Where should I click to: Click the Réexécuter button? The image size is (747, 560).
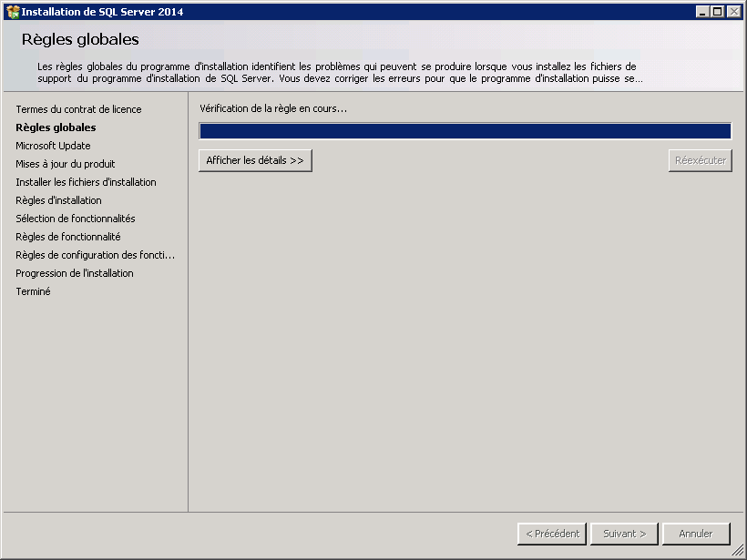pyautogui.click(x=700, y=160)
